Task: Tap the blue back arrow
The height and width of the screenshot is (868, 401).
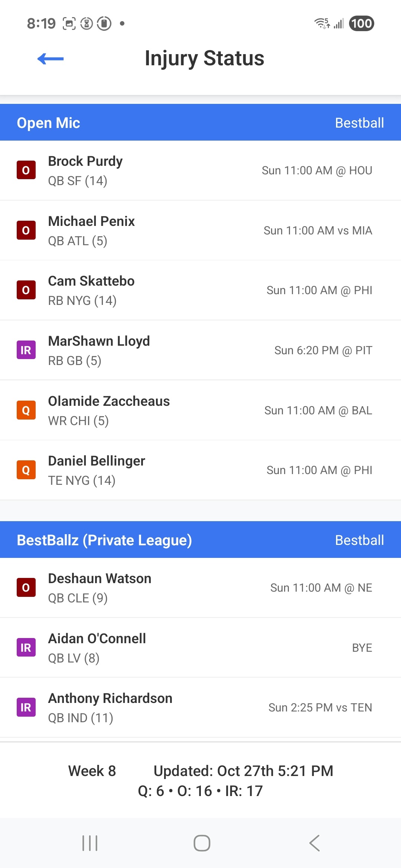Action: (x=50, y=59)
